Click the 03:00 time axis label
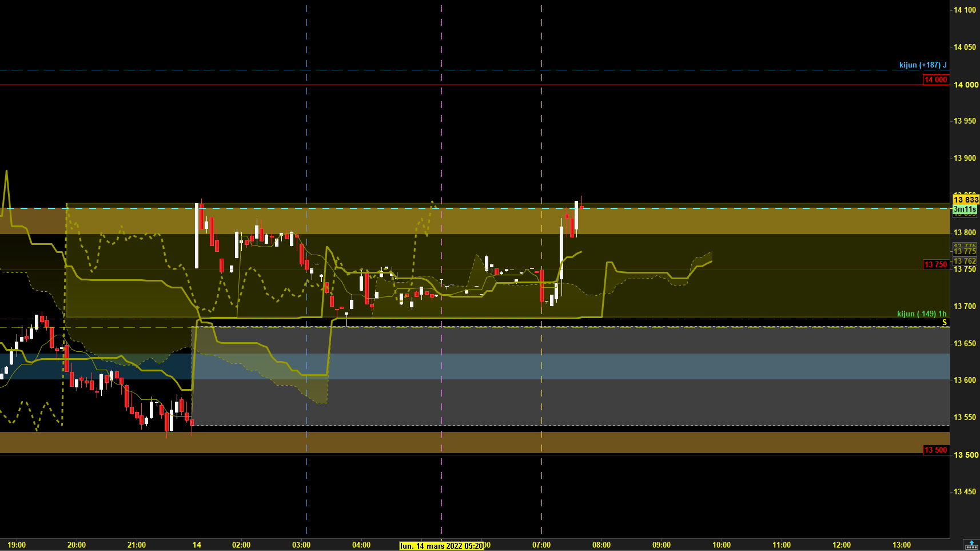 301,545
